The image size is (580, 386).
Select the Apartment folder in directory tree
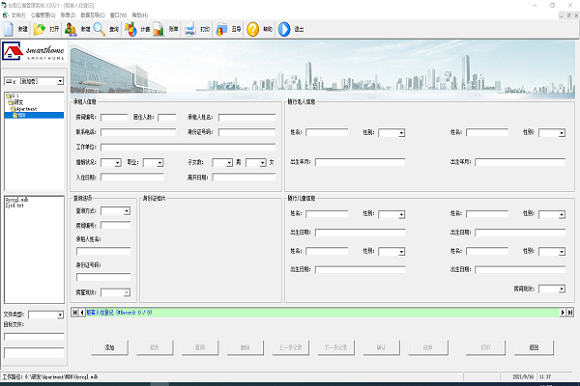point(26,109)
